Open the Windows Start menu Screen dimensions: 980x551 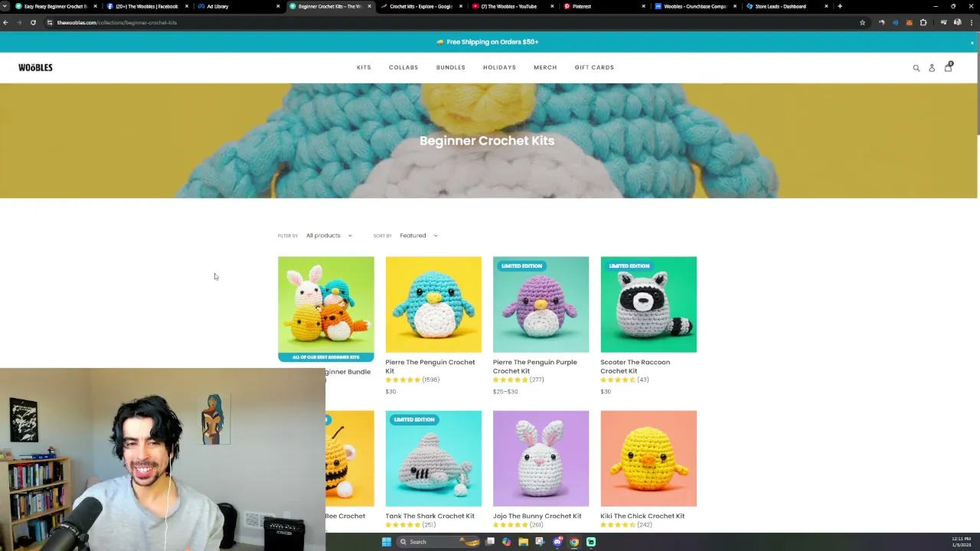(387, 542)
